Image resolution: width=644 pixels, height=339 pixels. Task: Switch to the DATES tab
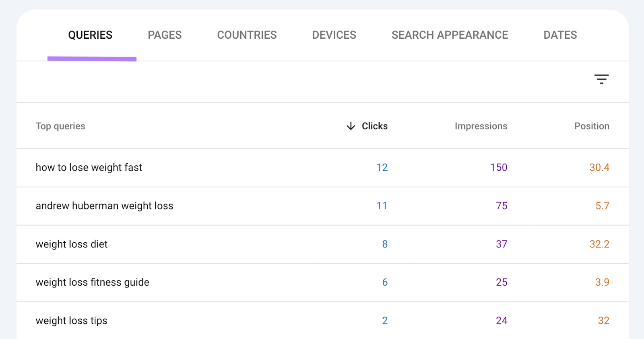coord(560,35)
